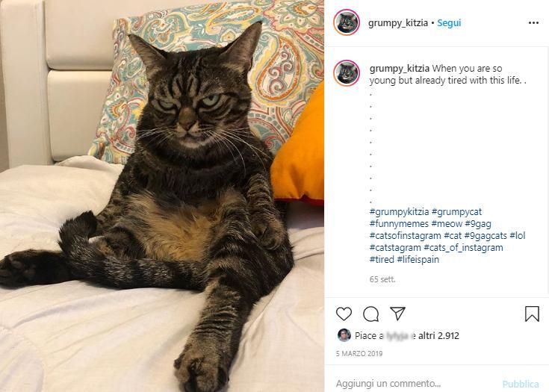Open the grumpy_kitzia profile avatar in the header
Image resolution: width=549 pixels, height=392 pixels.
347,22
